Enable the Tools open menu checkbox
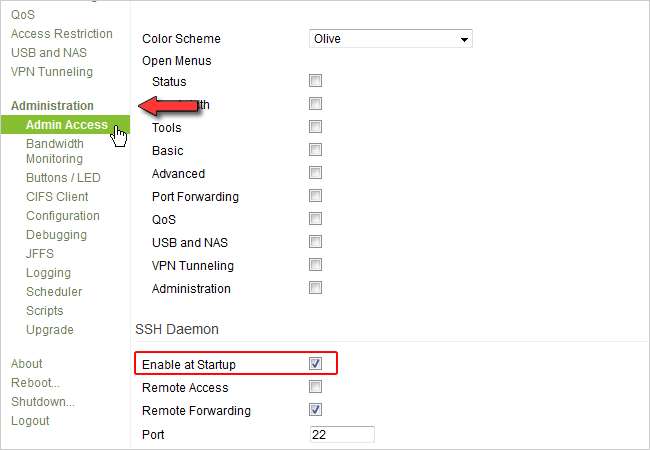650x450 pixels. tap(316, 127)
